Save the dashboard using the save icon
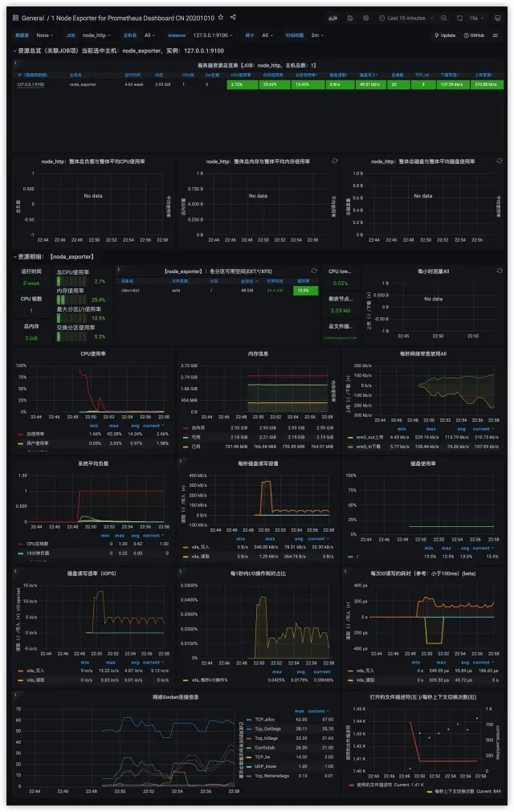514x812 pixels. click(x=350, y=18)
